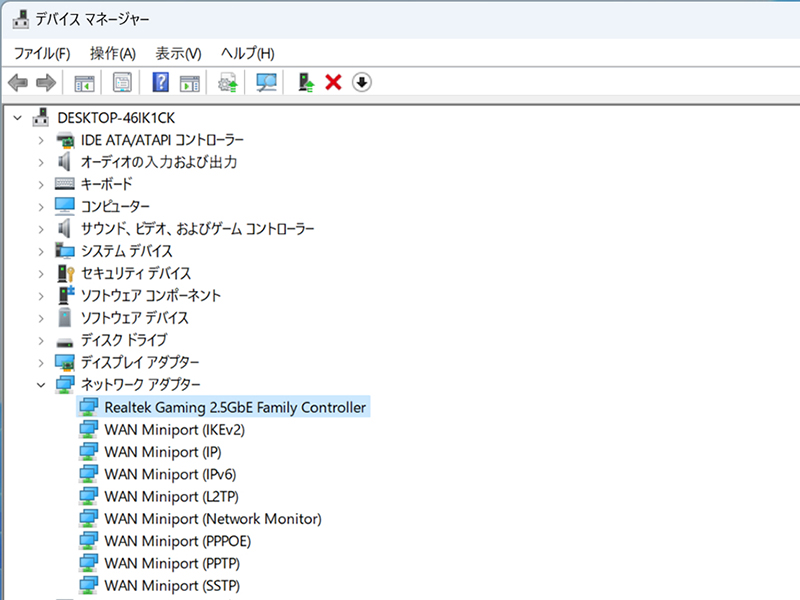Open the 操作(A) menu

point(112,53)
